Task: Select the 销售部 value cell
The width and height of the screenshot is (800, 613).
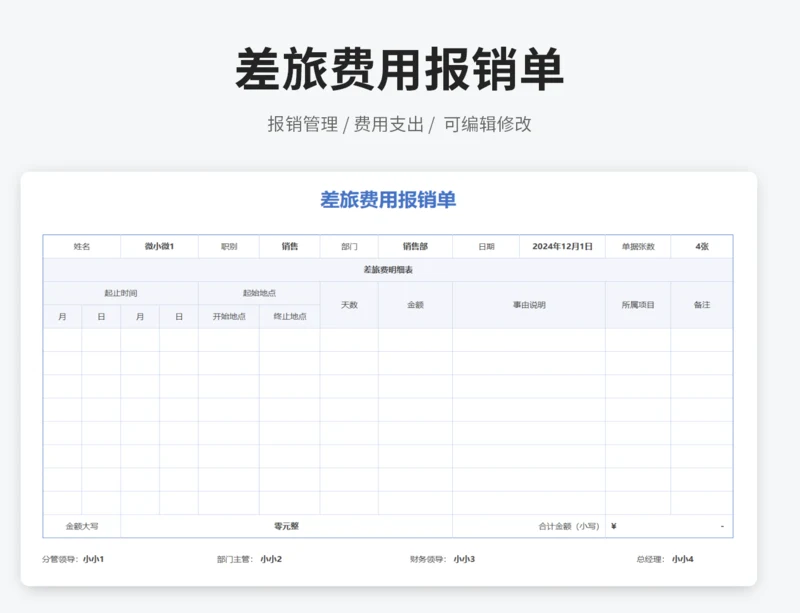Action: click(x=415, y=247)
